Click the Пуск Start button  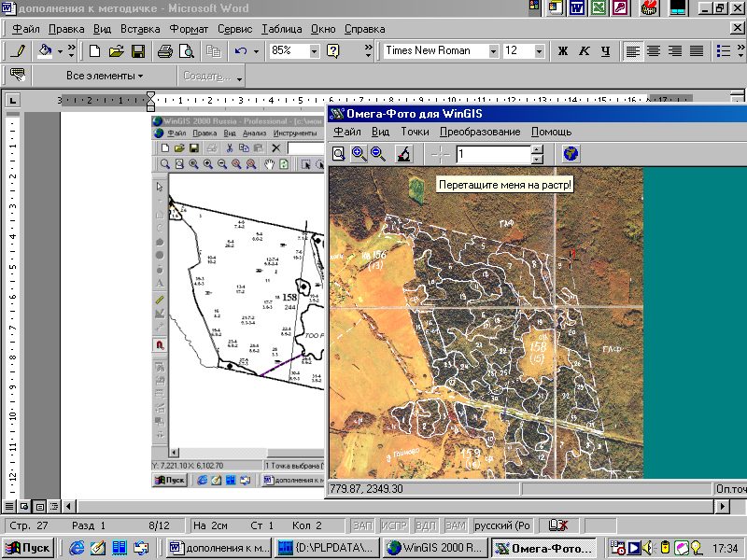(28, 548)
